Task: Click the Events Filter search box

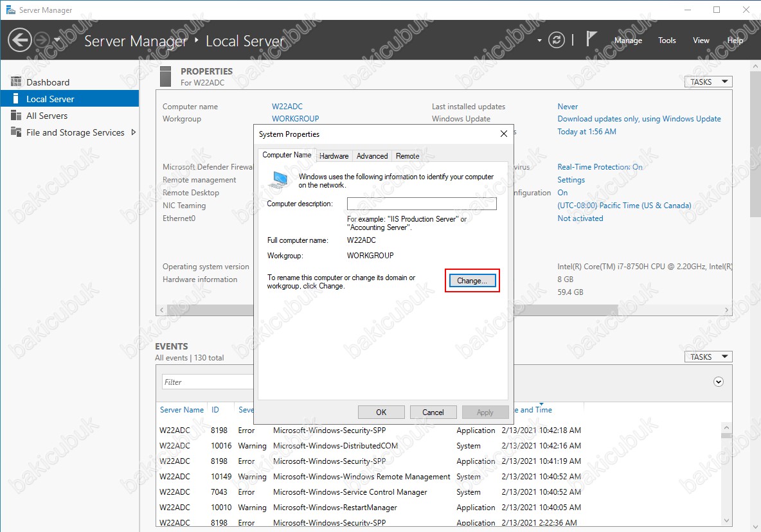Action: pyautogui.click(x=208, y=382)
